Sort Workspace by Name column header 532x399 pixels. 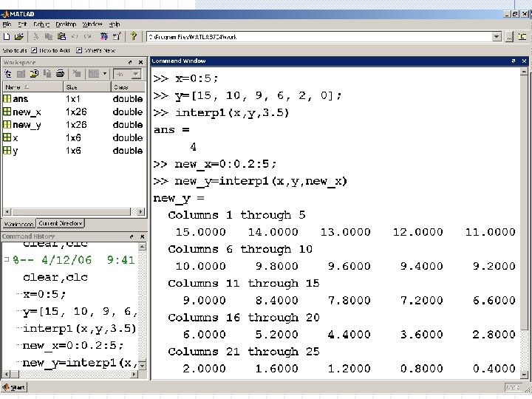(33, 87)
